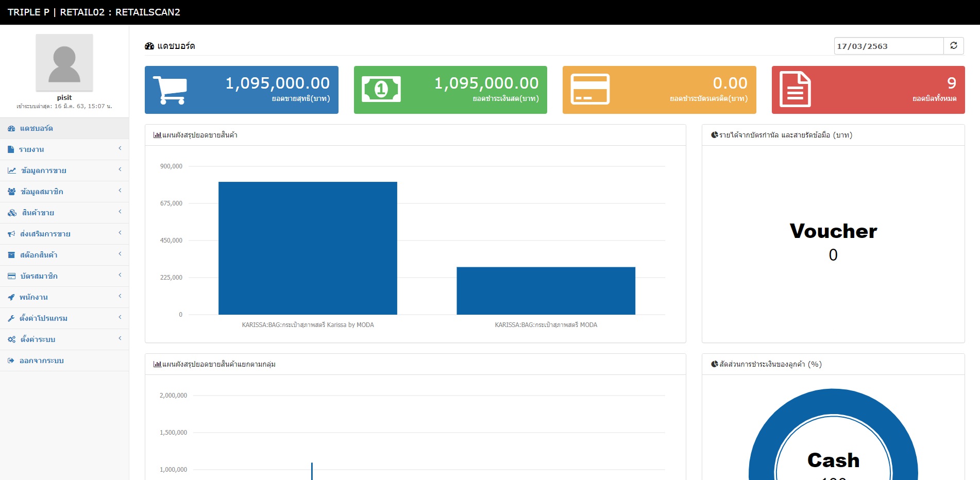Click the credit card icon in orange card
Screen dimensions: 980x480
click(590, 89)
